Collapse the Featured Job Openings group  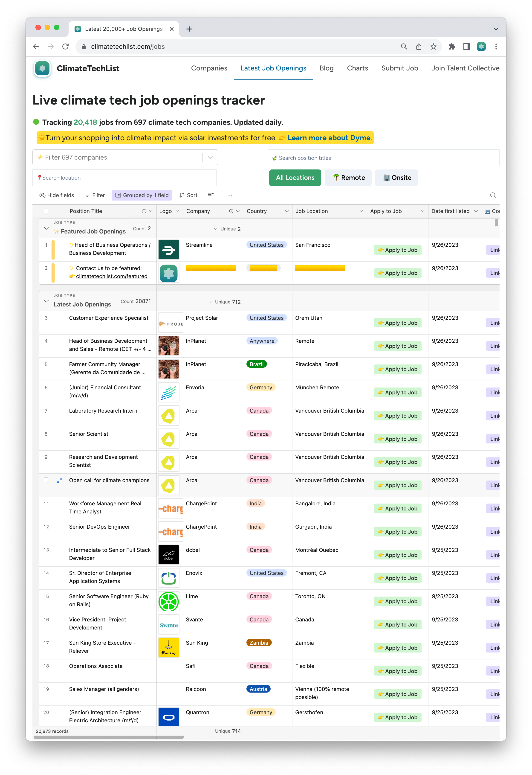tap(46, 228)
